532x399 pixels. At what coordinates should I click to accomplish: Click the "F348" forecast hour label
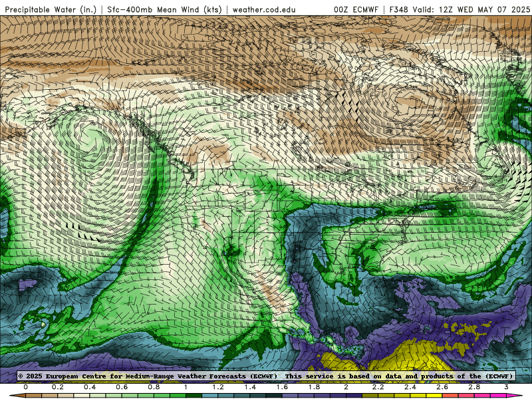click(x=398, y=9)
